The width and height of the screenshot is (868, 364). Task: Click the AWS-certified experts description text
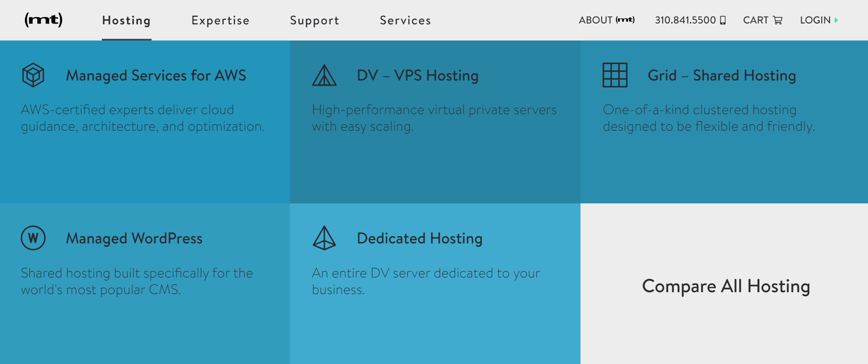click(x=143, y=118)
